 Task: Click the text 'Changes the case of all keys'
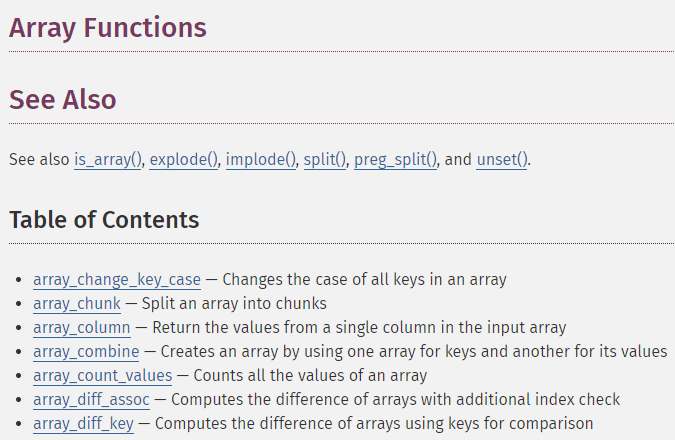324,280
